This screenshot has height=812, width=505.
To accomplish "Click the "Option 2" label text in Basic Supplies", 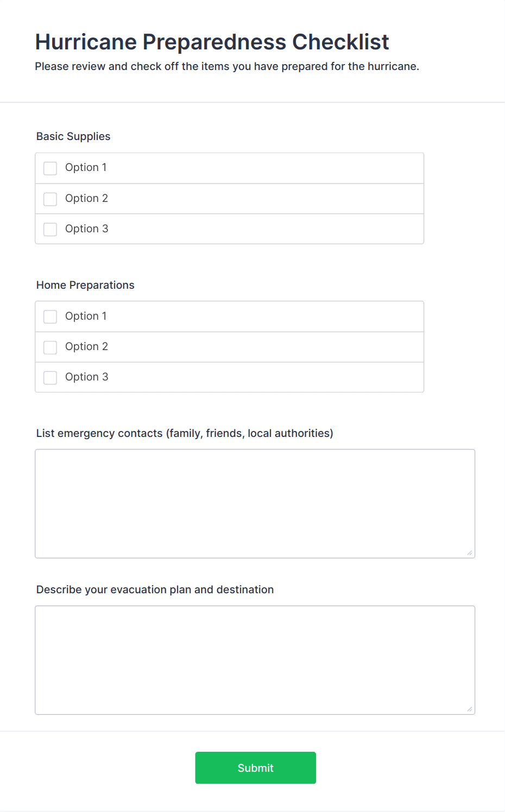I will [86, 199].
